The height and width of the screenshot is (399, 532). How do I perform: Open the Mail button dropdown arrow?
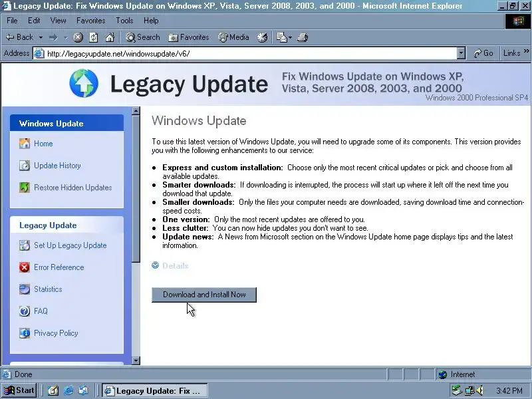tap(291, 37)
